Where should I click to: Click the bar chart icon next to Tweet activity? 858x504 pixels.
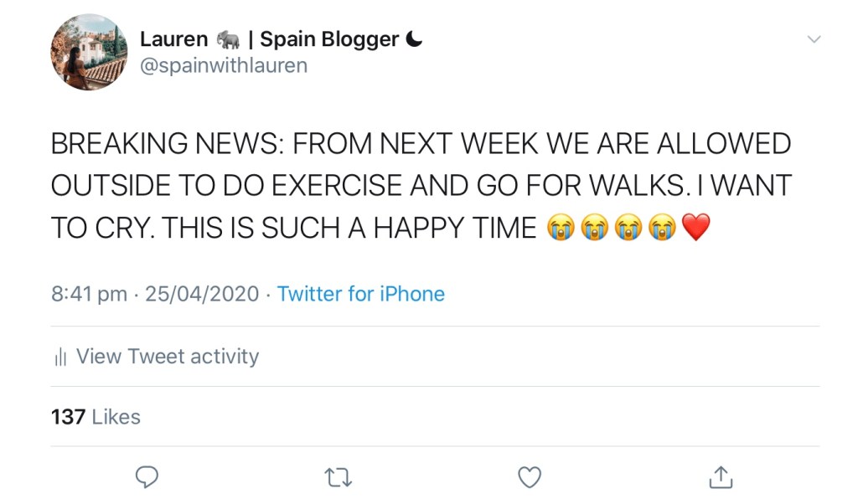[x=60, y=357]
